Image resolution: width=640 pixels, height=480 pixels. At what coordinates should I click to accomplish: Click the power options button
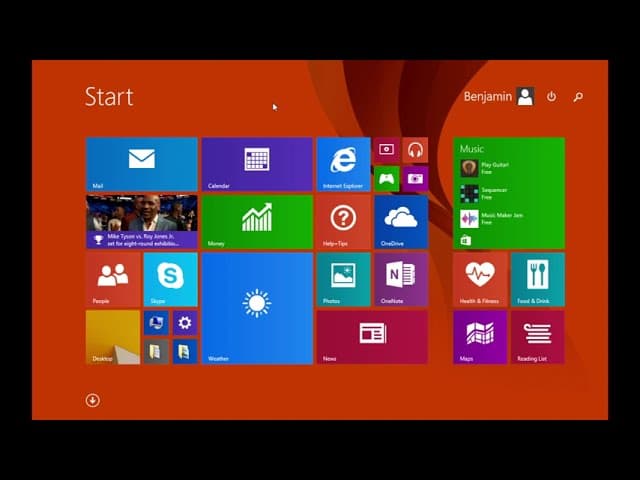[x=551, y=97]
